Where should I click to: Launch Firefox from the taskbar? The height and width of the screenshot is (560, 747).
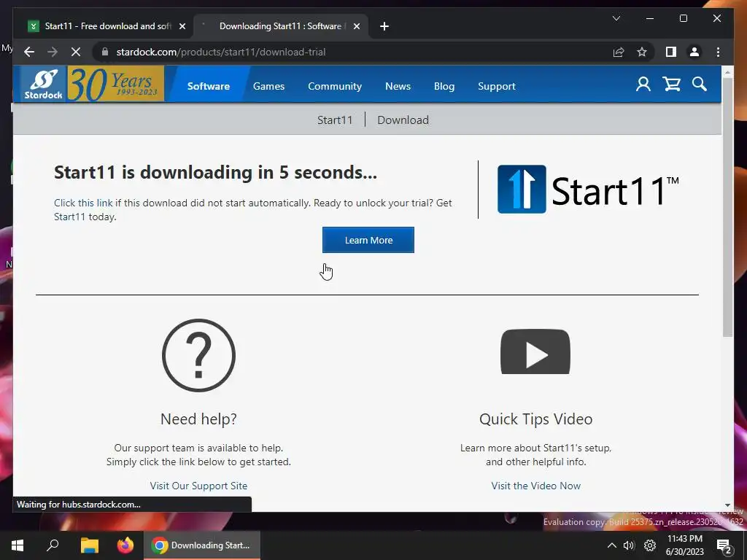pos(125,545)
